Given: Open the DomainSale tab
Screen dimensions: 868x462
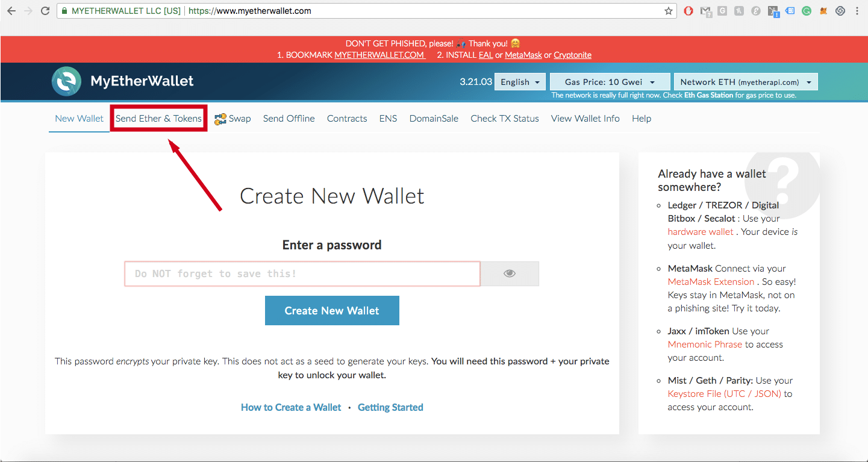Looking at the screenshot, I should pyautogui.click(x=434, y=119).
